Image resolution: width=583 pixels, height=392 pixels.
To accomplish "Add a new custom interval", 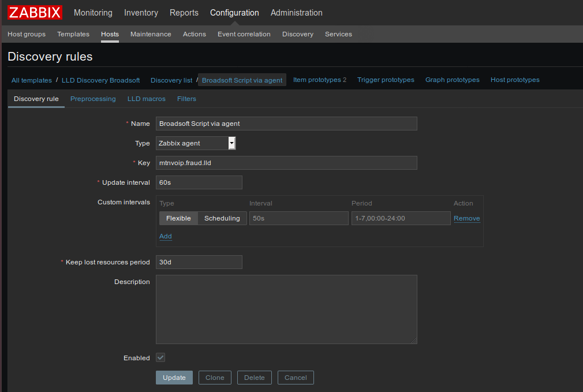I will [165, 236].
